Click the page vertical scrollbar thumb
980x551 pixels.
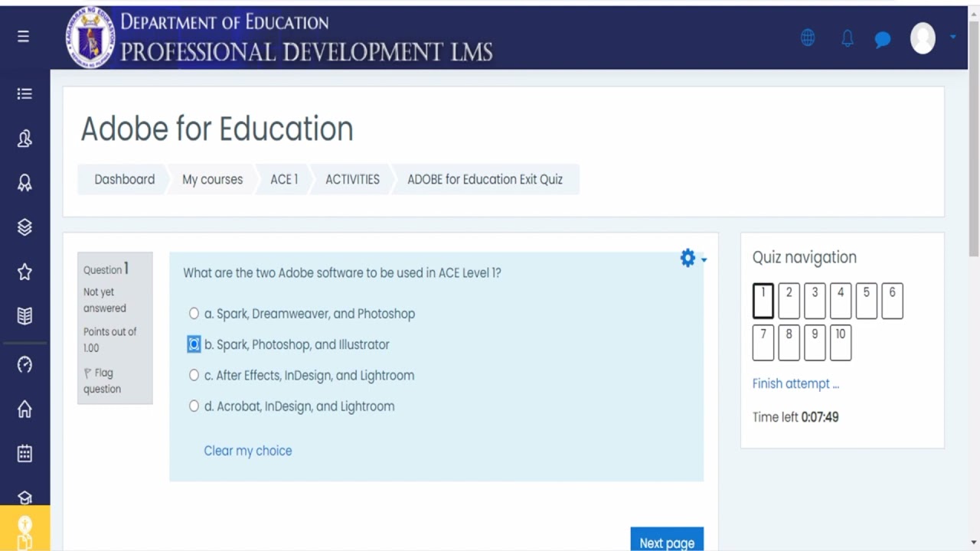pyautogui.click(x=974, y=138)
